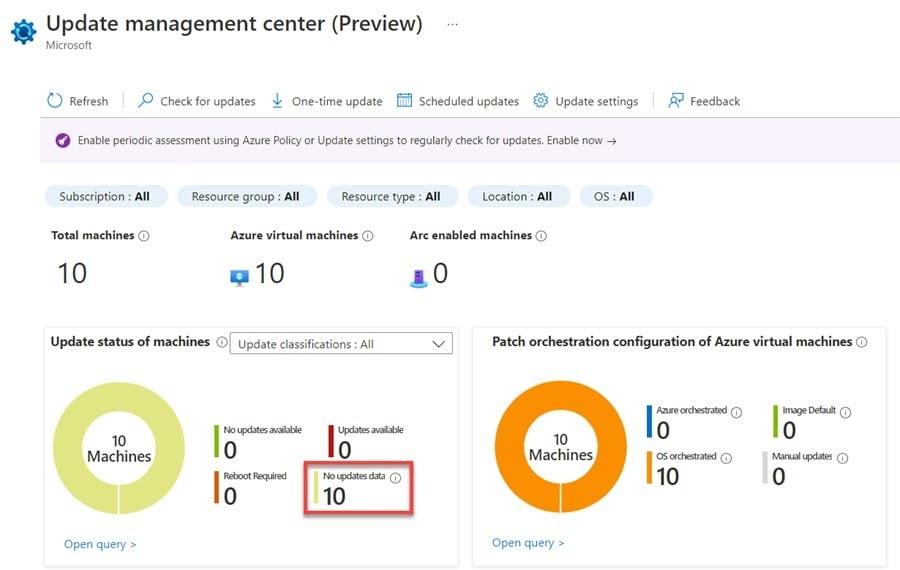This screenshot has height=570, width=900.
Task: Open the Location : All filter
Action: coord(518,196)
